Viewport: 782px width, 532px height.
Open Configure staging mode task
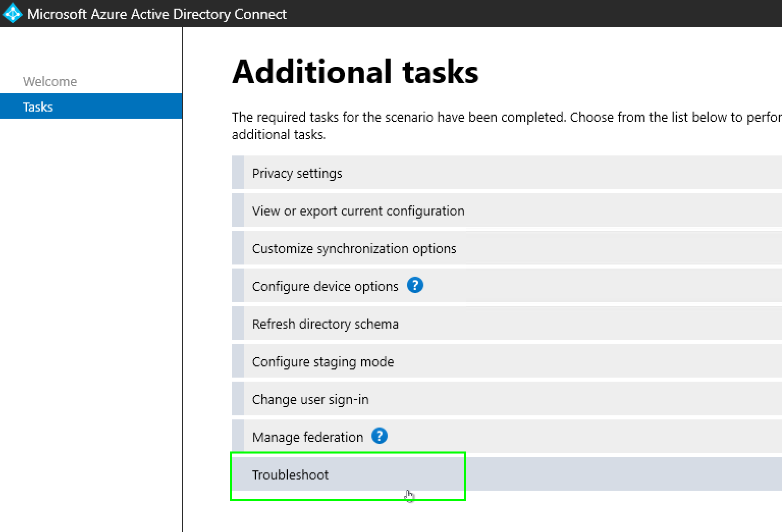507,361
